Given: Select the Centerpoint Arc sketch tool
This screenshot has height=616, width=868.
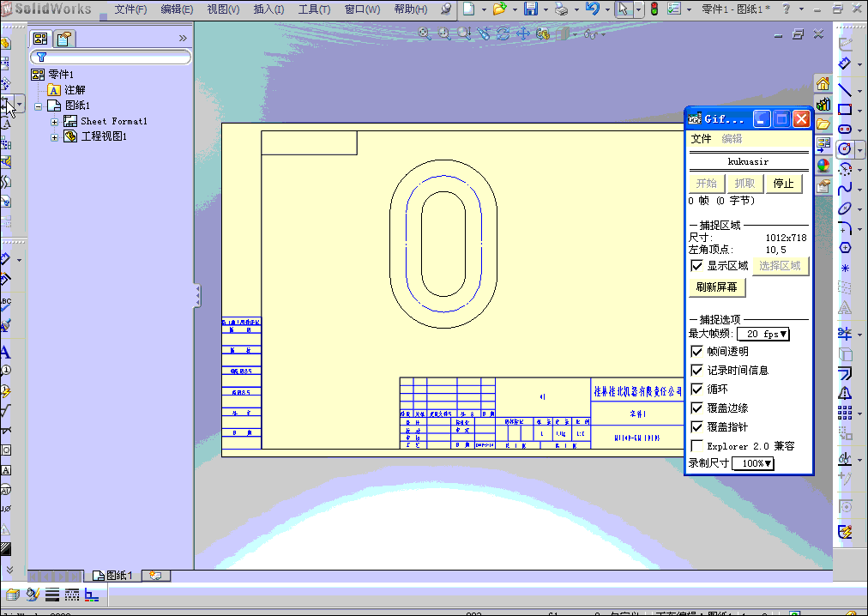Looking at the screenshot, I should (x=845, y=169).
